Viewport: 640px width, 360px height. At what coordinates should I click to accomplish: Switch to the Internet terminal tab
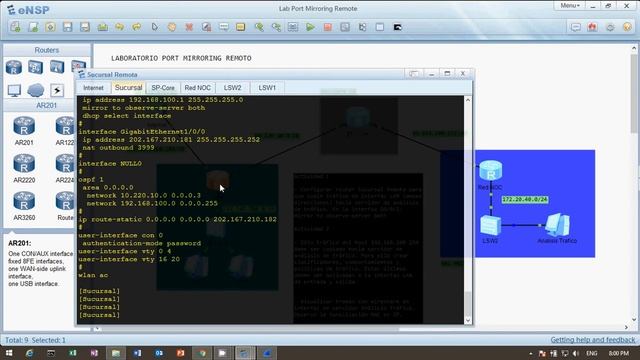[x=93, y=88]
